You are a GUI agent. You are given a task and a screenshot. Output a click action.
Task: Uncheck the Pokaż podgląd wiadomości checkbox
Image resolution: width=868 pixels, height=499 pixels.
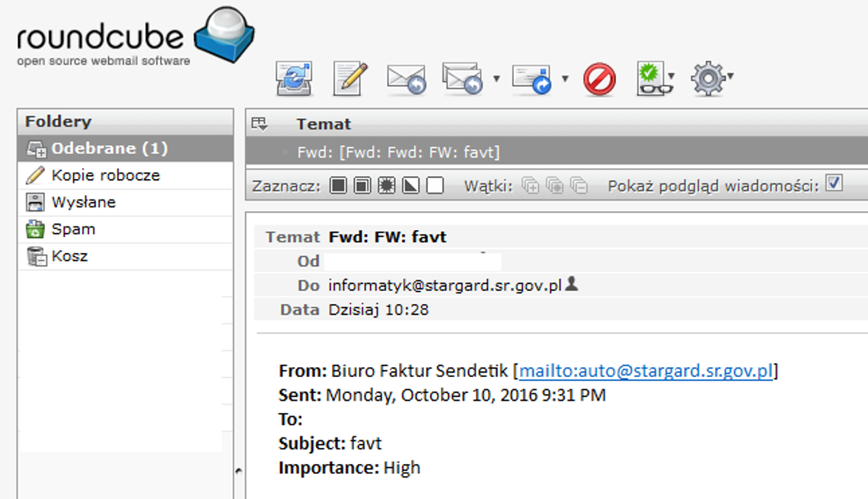coord(834,184)
